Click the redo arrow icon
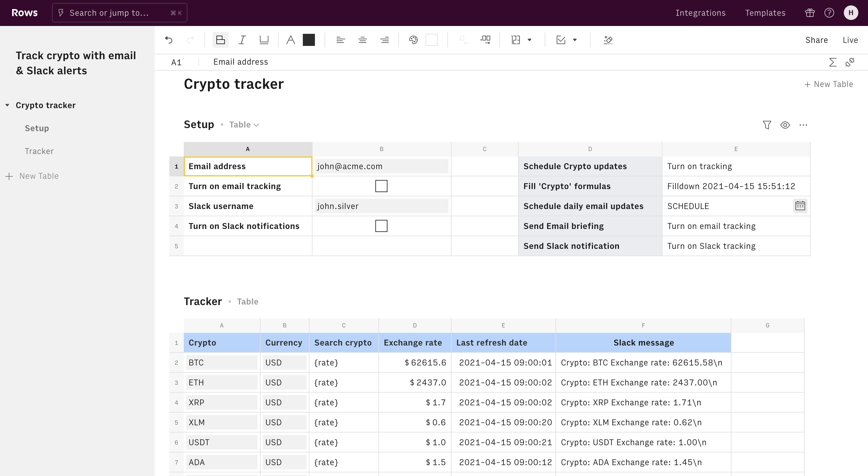The height and width of the screenshot is (476, 868). point(190,40)
